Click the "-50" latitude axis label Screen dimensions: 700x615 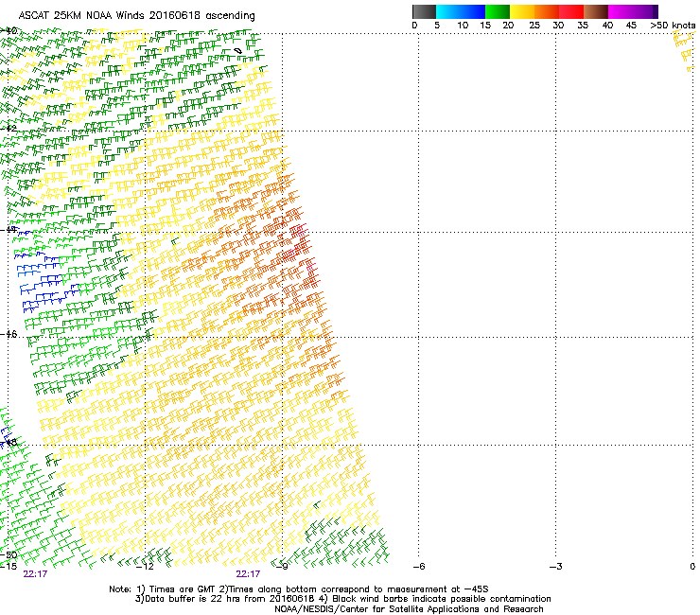[9, 555]
